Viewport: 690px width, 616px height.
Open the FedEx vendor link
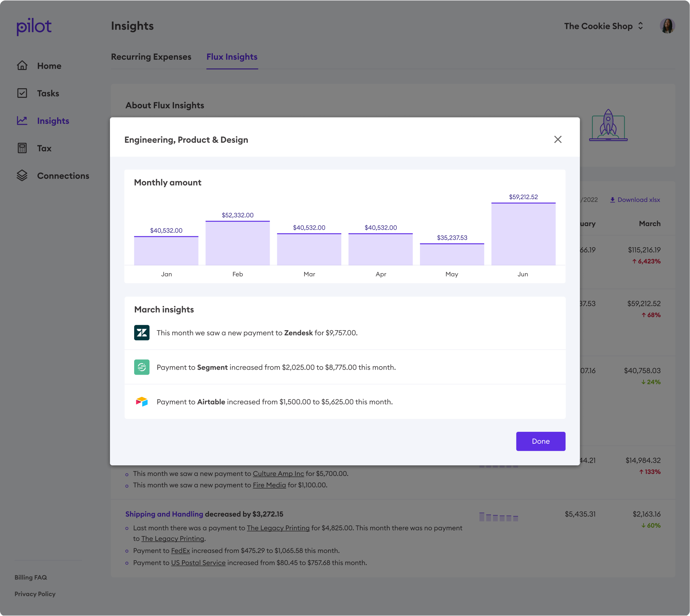(180, 551)
